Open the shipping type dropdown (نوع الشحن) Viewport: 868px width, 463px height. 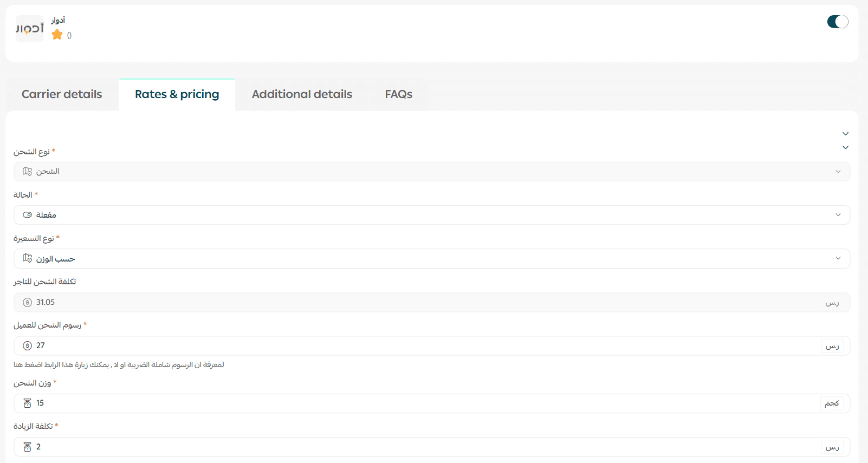coord(431,172)
